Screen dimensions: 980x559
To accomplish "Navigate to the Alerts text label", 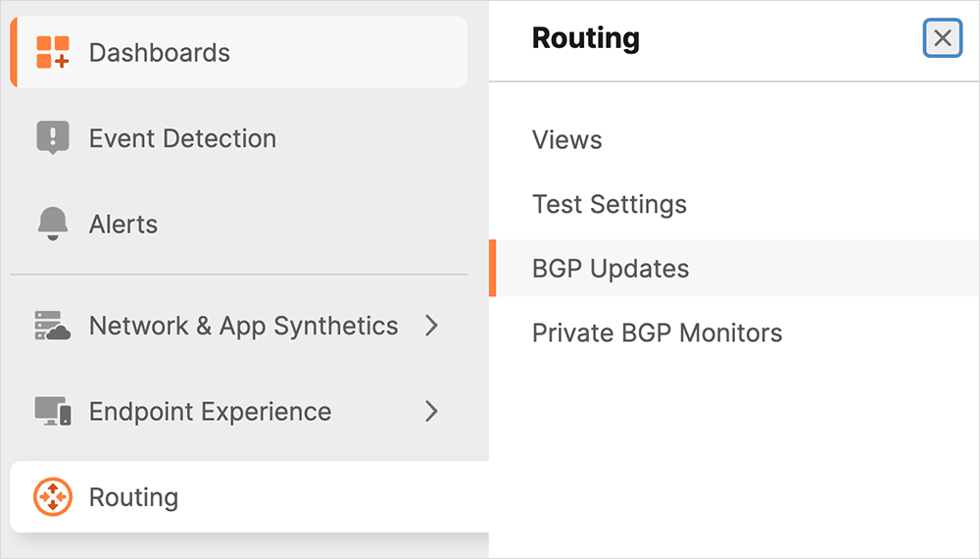I will [123, 225].
